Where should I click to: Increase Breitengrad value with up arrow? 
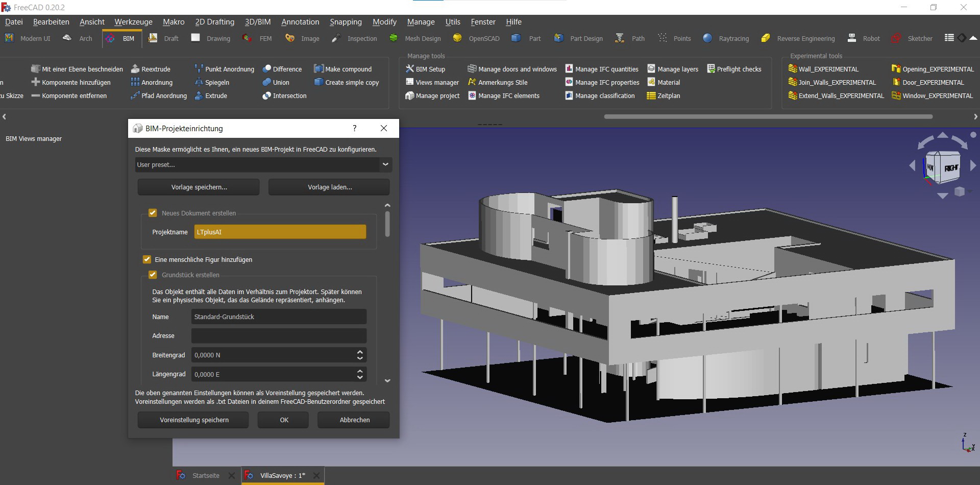pos(360,352)
